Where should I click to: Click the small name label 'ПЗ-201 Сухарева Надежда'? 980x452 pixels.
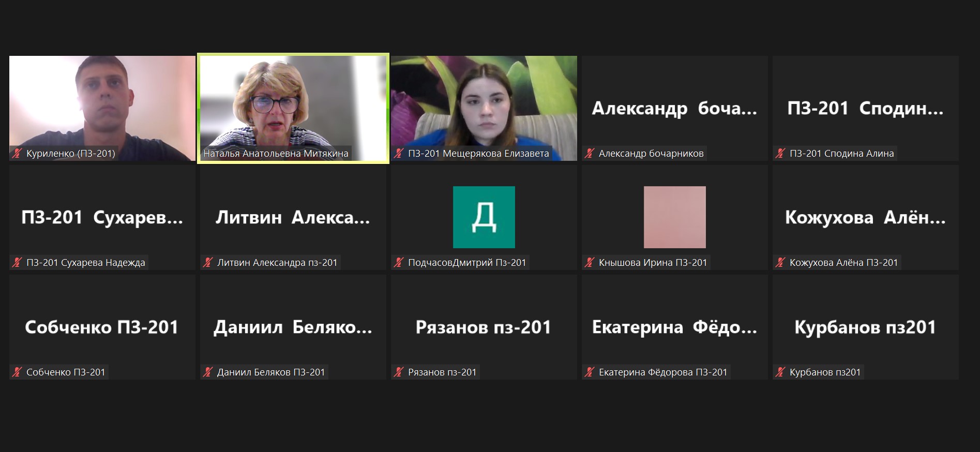(x=86, y=262)
